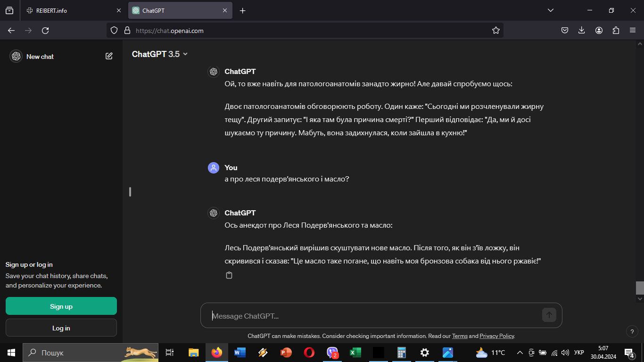The height and width of the screenshot is (362, 644).
Task: Click the forward navigation arrow
Action: 28,30
